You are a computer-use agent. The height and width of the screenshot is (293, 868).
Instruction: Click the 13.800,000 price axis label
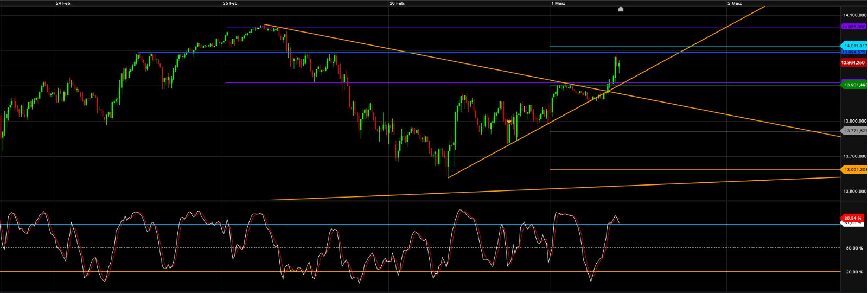854,121
